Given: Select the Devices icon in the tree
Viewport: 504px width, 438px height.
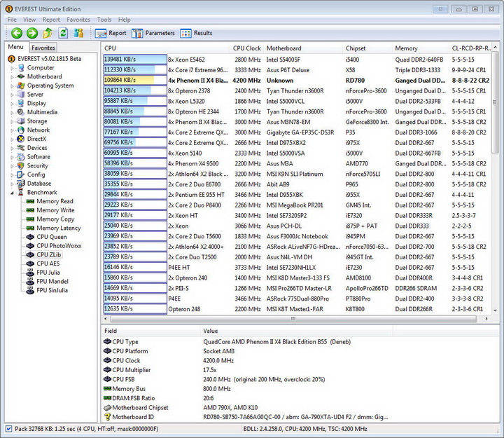Looking at the screenshot, I should [21, 148].
